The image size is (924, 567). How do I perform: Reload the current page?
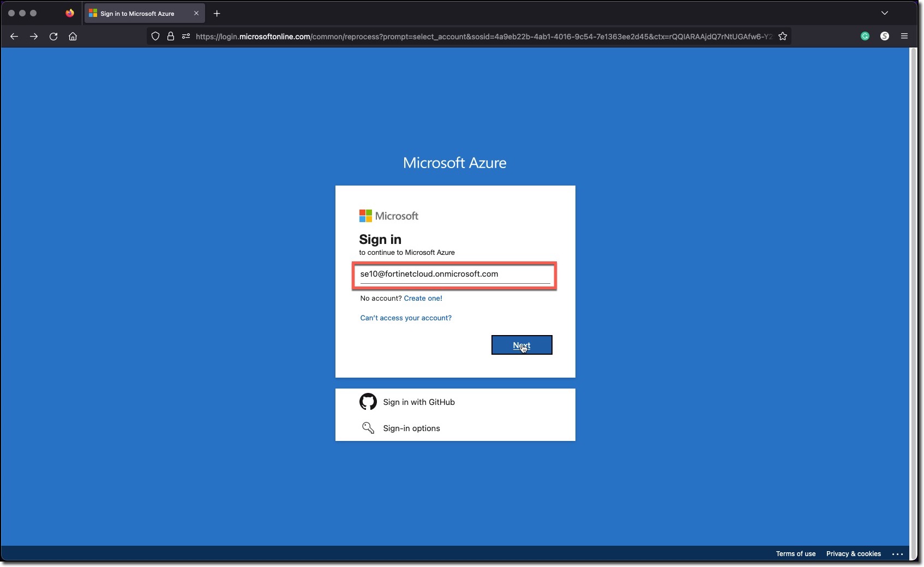[53, 37]
